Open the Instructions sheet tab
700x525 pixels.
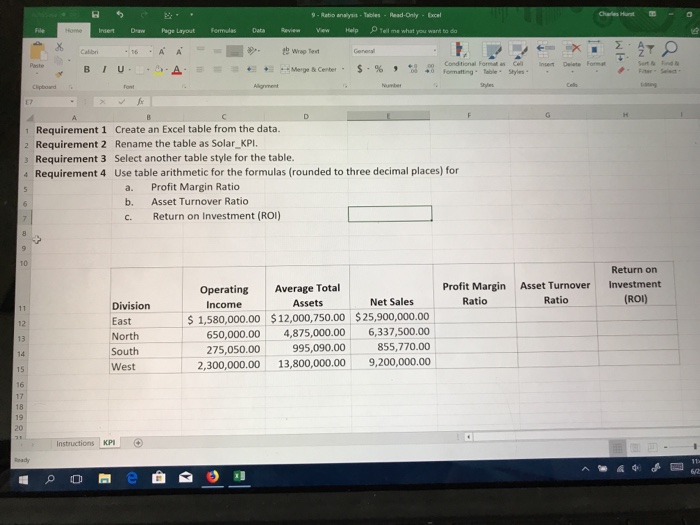(75, 443)
